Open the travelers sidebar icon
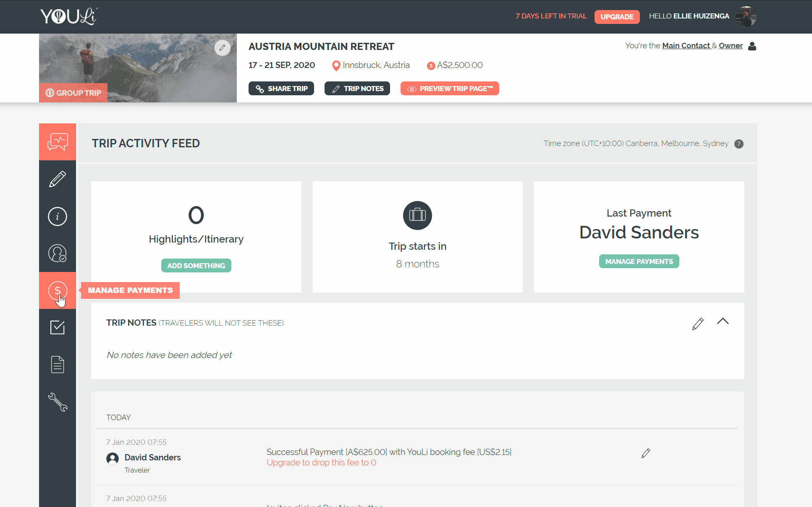This screenshot has width=812, height=507. click(58, 253)
